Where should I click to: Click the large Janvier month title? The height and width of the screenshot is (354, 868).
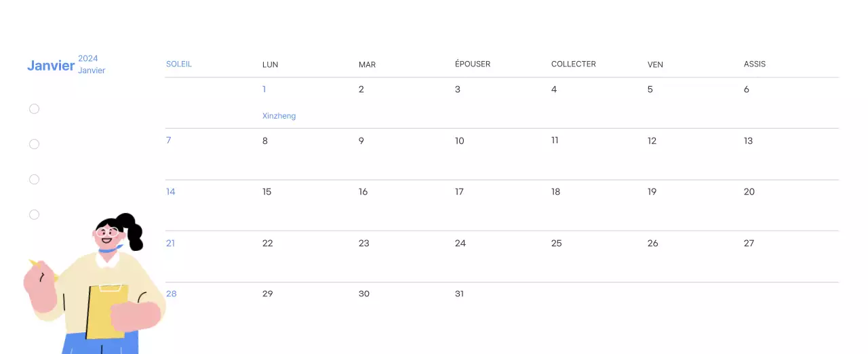[x=51, y=66]
